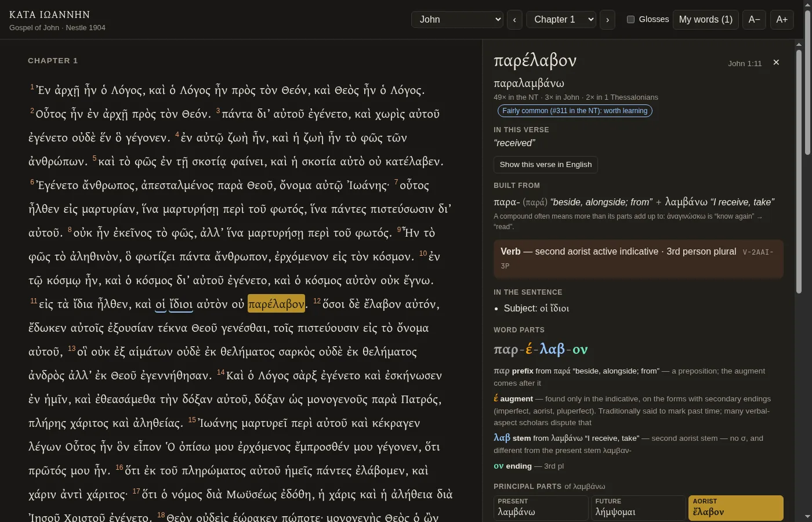This screenshot has height=522, width=812.
Task: Click Show this verse in English
Action: coord(546,165)
